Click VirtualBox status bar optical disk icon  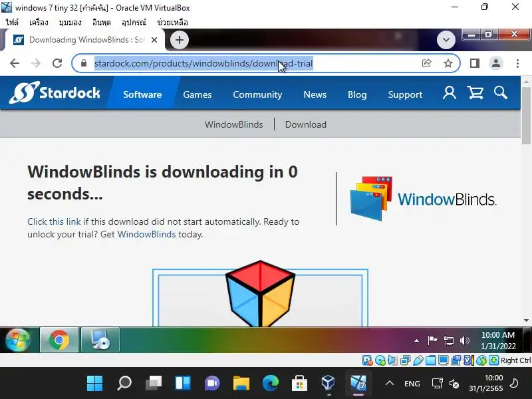pyautogui.click(x=380, y=360)
